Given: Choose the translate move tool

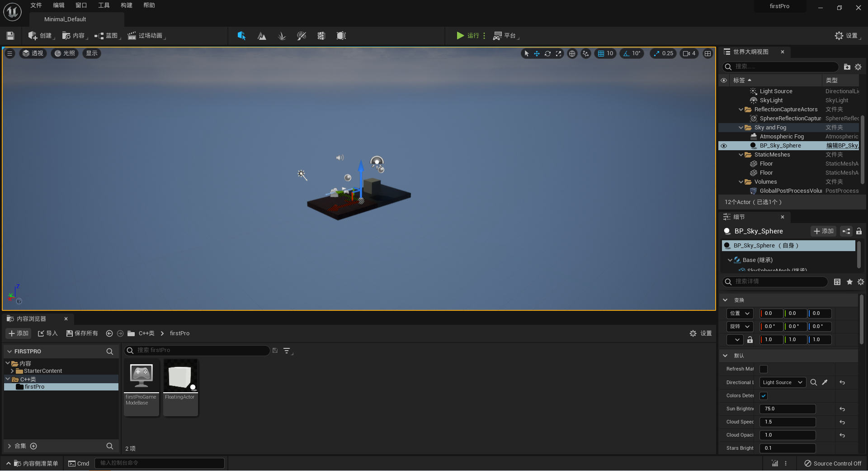Looking at the screenshot, I should point(537,53).
